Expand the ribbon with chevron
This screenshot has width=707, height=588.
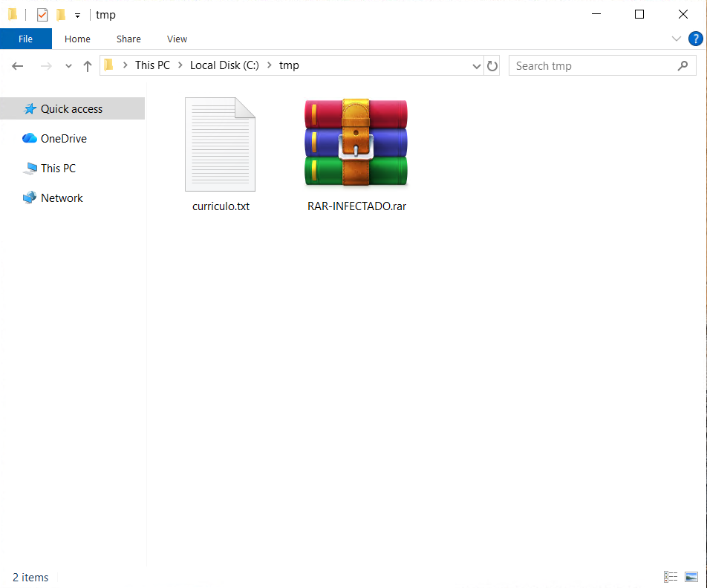click(x=676, y=39)
